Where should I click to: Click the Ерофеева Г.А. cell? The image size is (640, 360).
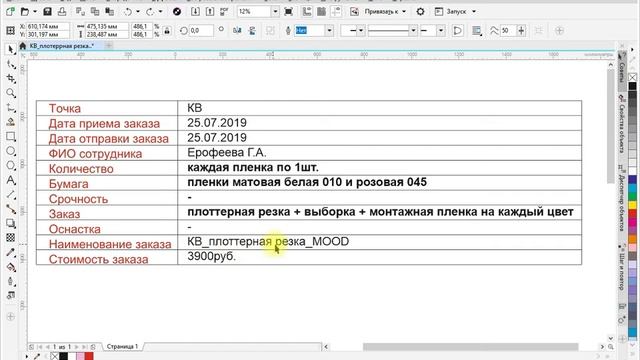[x=380, y=153]
